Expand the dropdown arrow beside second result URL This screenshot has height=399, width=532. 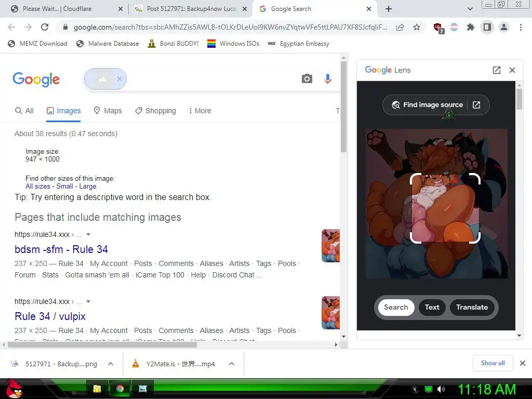[88, 301]
